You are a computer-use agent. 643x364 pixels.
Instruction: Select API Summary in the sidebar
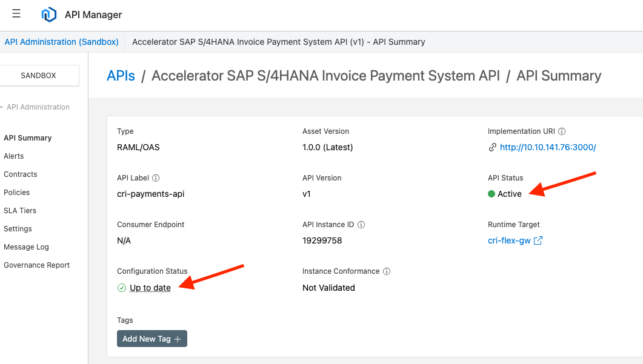(28, 138)
